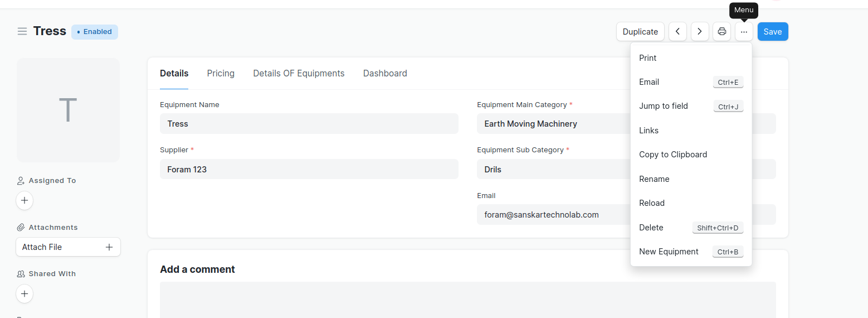Toggle sidebar with the hamburger icon
Screen dimensions: 868x318
(x=22, y=31)
